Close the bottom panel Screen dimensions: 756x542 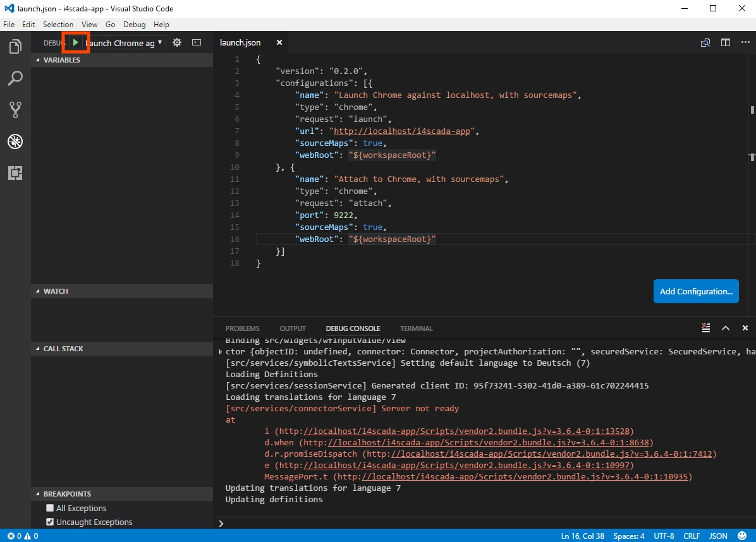(x=745, y=328)
